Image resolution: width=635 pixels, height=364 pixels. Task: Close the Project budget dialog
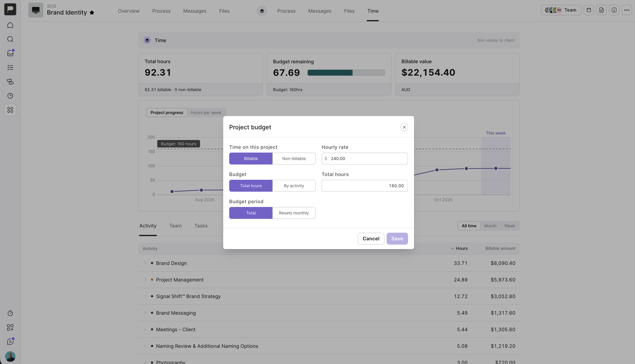click(x=404, y=127)
